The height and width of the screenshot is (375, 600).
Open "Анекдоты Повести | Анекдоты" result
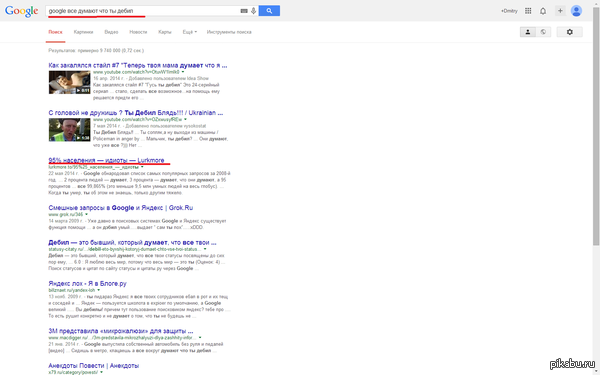tap(93, 366)
